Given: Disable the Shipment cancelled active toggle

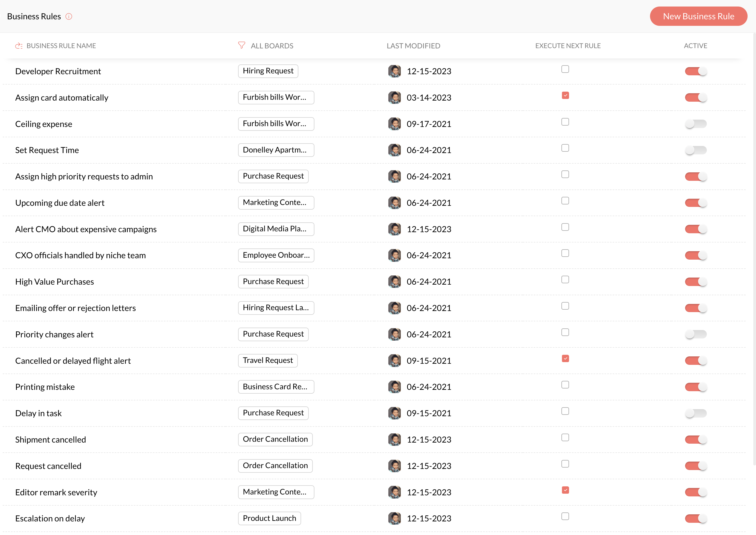Looking at the screenshot, I should coord(695,440).
